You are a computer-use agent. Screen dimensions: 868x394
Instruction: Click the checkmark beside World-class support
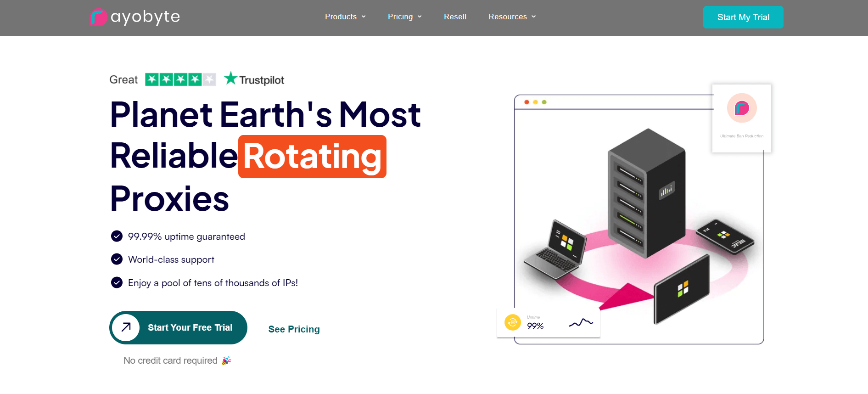tap(117, 259)
